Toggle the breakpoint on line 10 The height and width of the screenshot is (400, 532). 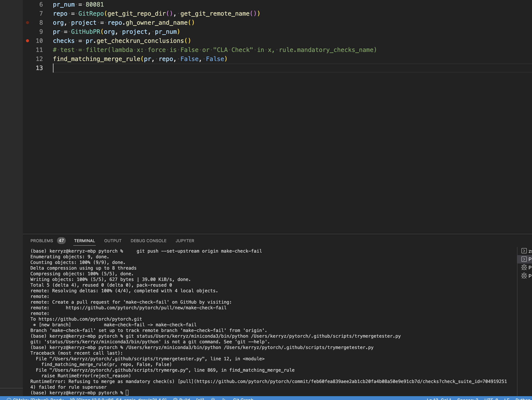[x=27, y=41]
